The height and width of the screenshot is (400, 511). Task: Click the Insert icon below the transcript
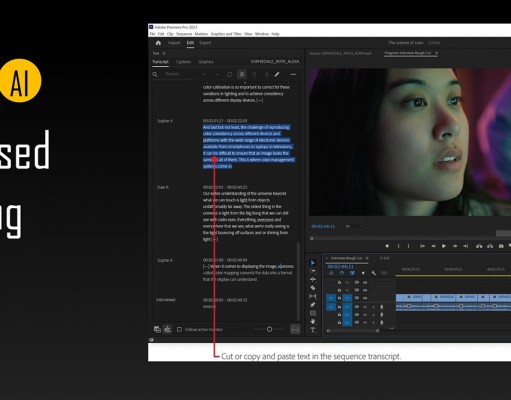click(x=157, y=329)
